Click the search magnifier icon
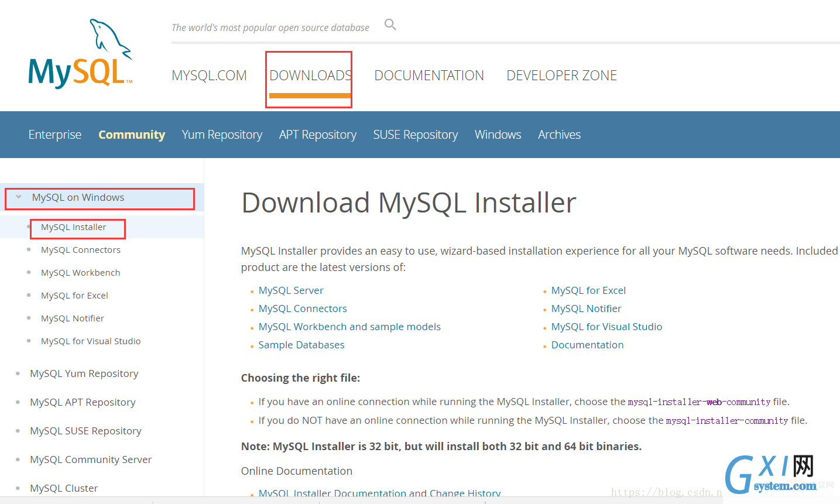 [x=390, y=25]
